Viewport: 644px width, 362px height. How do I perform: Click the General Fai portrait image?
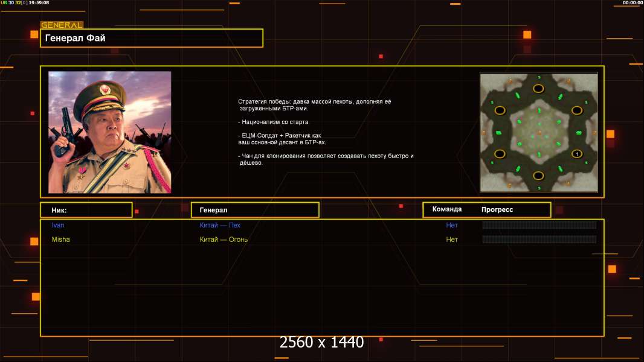point(110,132)
